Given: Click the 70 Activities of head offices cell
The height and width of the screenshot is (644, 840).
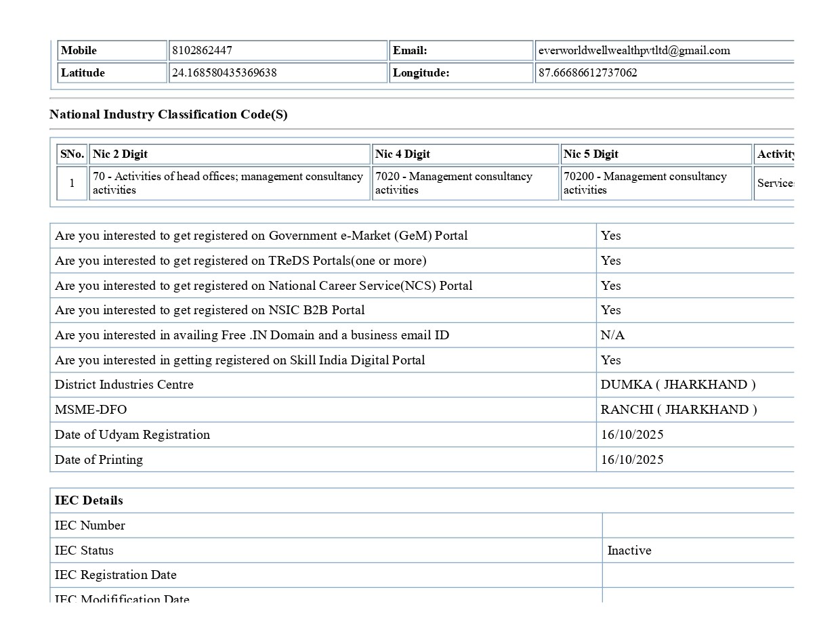Looking at the screenshot, I should [x=228, y=184].
